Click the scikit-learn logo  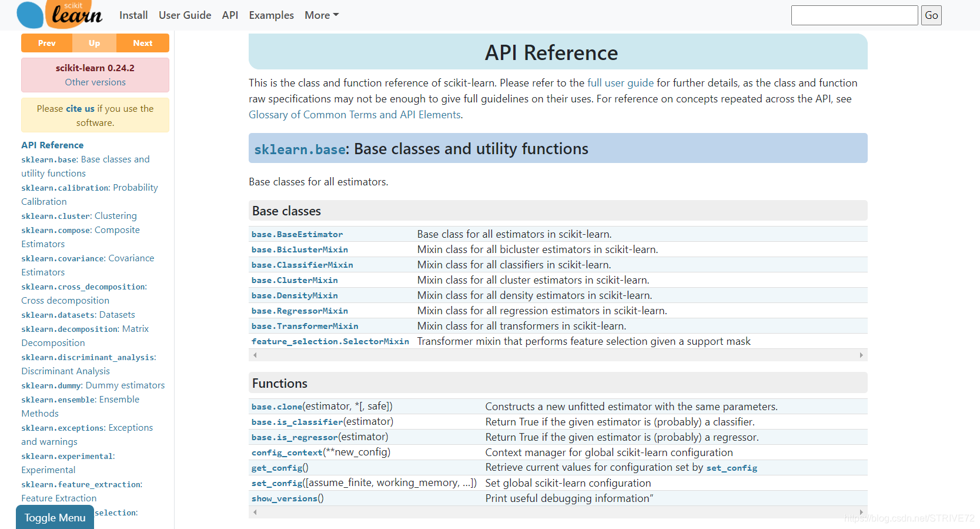pyautogui.click(x=59, y=14)
